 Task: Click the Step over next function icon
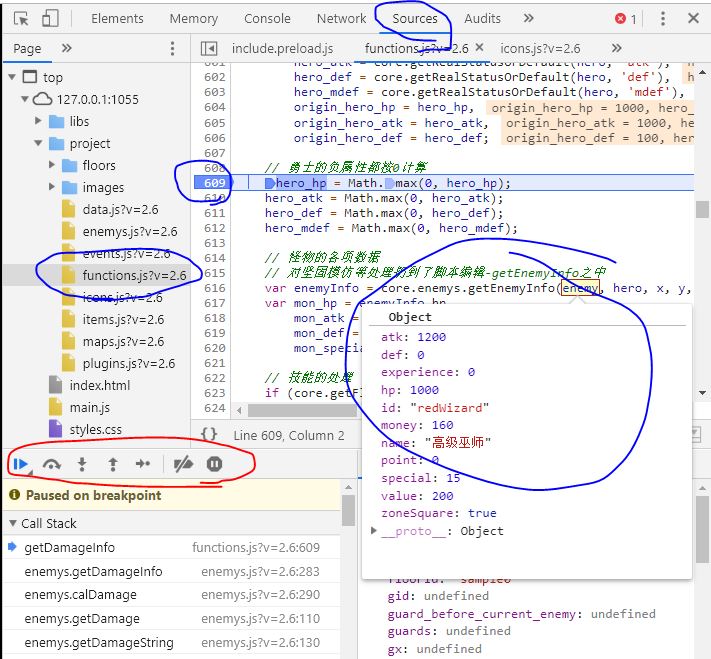(x=52, y=464)
